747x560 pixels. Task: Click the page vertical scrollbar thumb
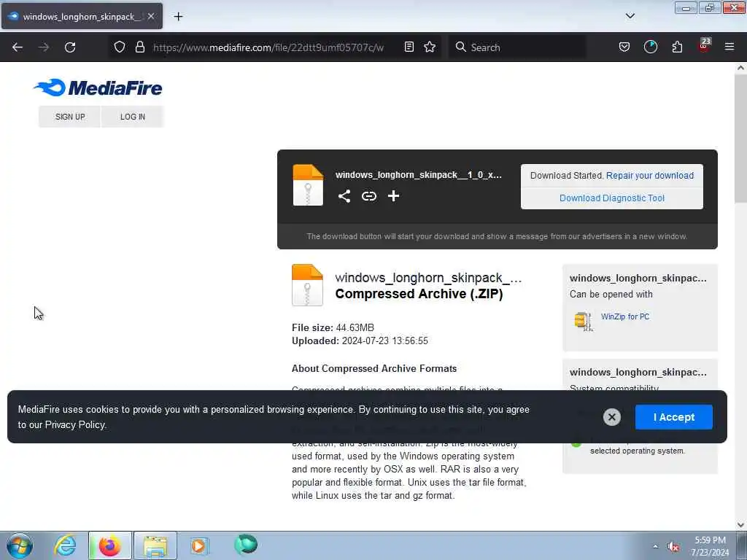click(x=740, y=138)
